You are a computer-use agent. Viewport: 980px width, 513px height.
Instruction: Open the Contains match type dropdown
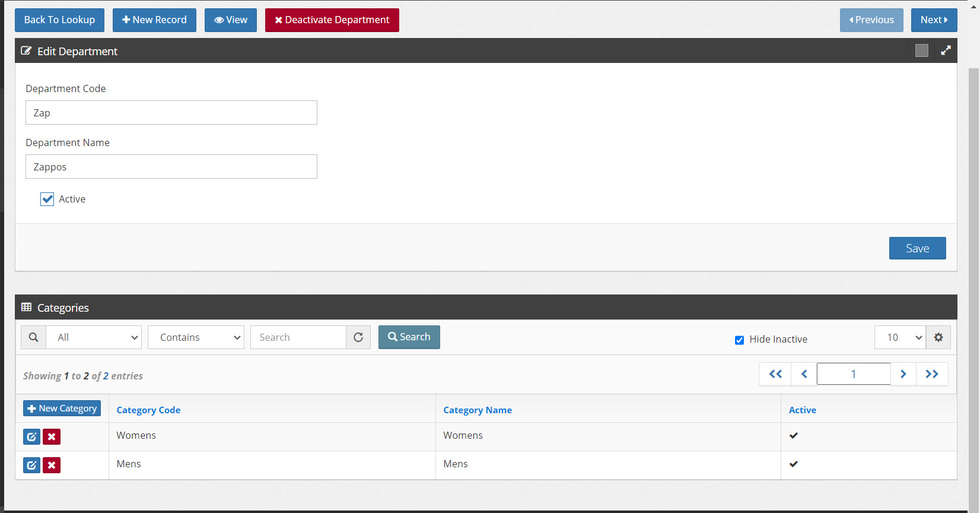(x=196, y=337)
